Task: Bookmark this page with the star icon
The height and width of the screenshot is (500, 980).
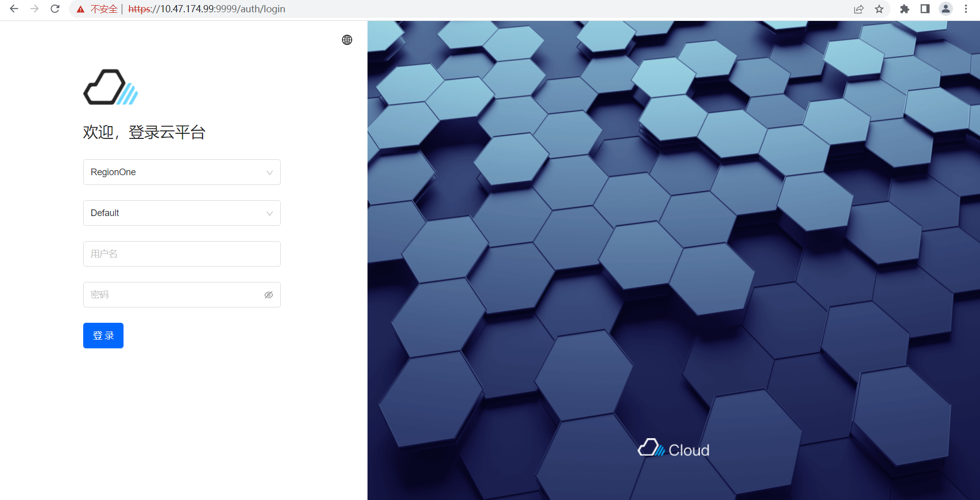Action: 879,9
